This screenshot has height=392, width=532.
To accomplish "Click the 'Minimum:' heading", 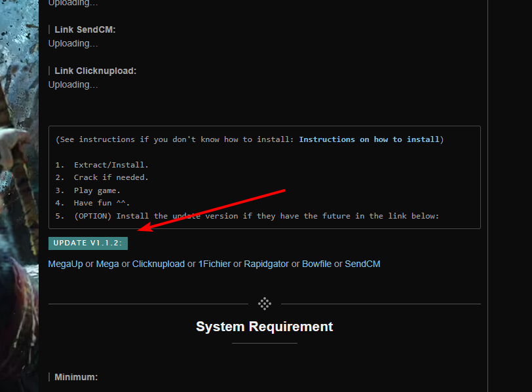I will coord(76,377).
